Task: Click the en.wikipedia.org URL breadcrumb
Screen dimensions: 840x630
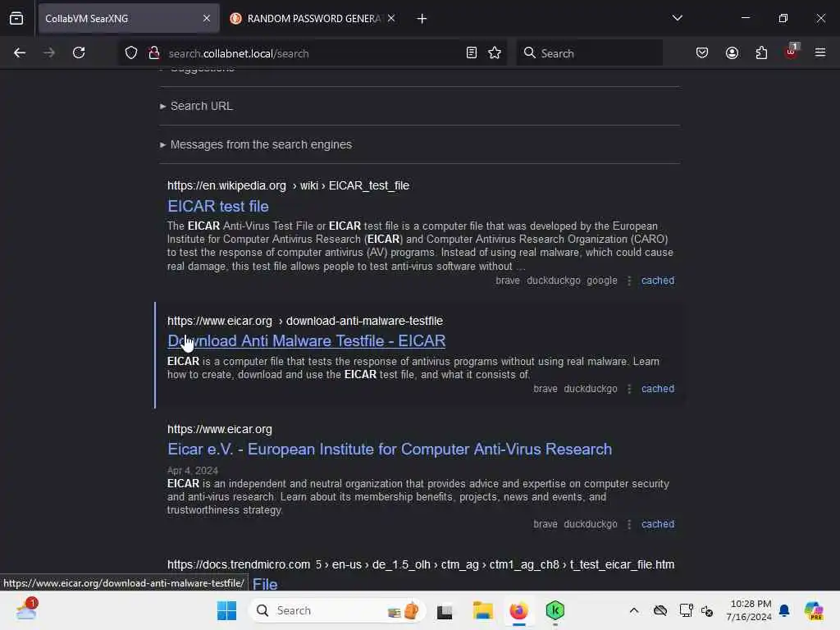Action: (288, 185)
